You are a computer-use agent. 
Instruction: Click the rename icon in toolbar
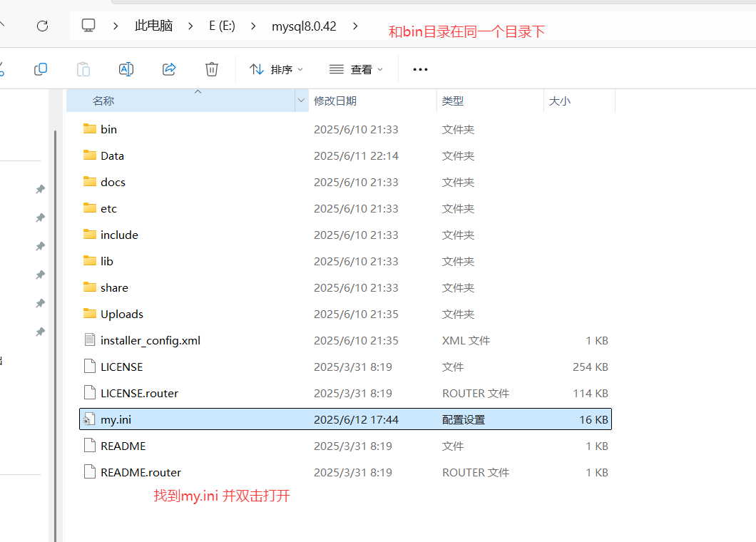(126, 69)
